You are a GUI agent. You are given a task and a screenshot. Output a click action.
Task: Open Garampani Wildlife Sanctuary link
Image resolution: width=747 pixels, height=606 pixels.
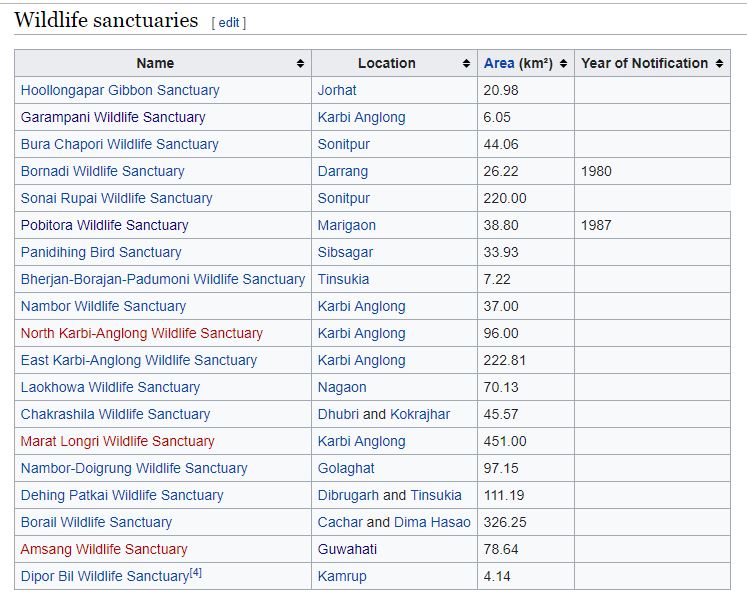click(113, 117)
